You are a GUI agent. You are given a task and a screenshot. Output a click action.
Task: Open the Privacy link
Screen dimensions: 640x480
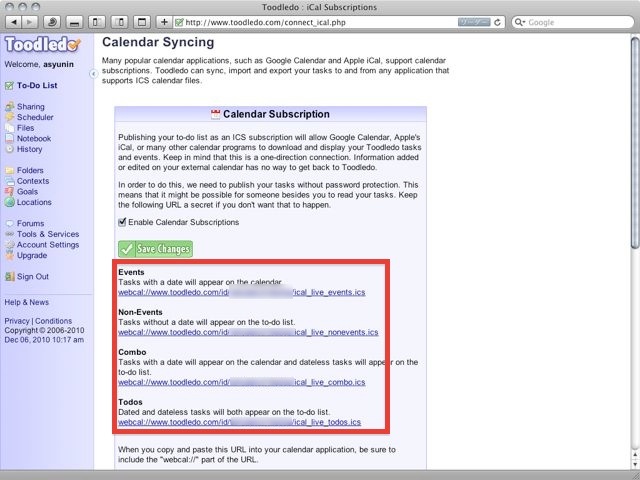coord(17,321)
